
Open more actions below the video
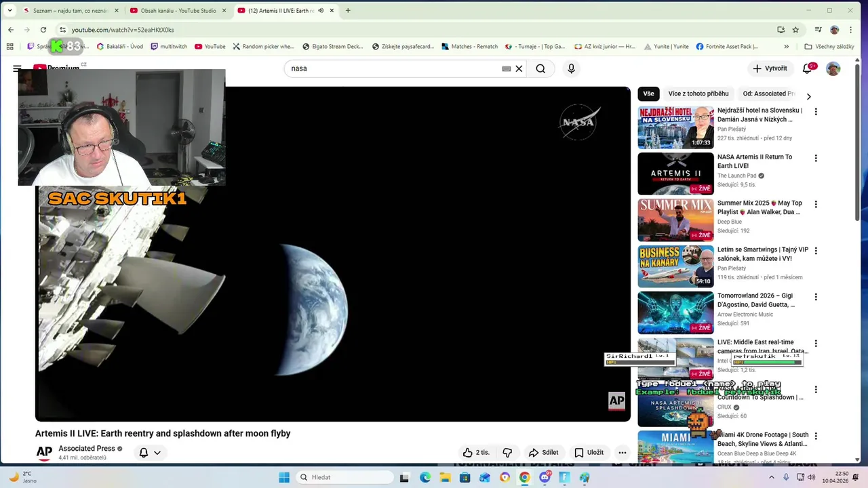[x=622, y=453]
